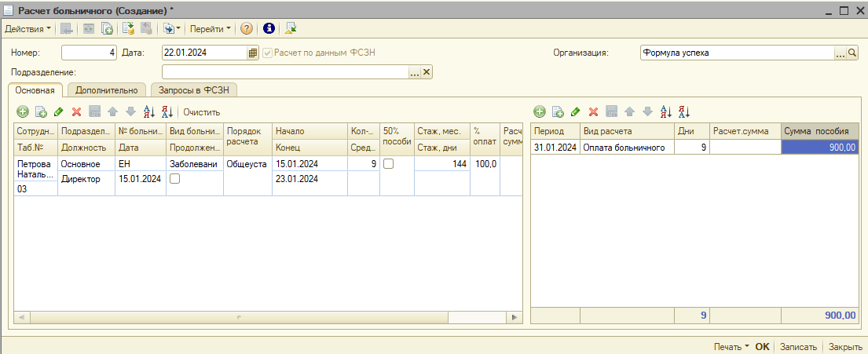Screen dimensions: 868x354
Task: Click the edit pencil icon in the right table toolbar
Action: (576, 112)
